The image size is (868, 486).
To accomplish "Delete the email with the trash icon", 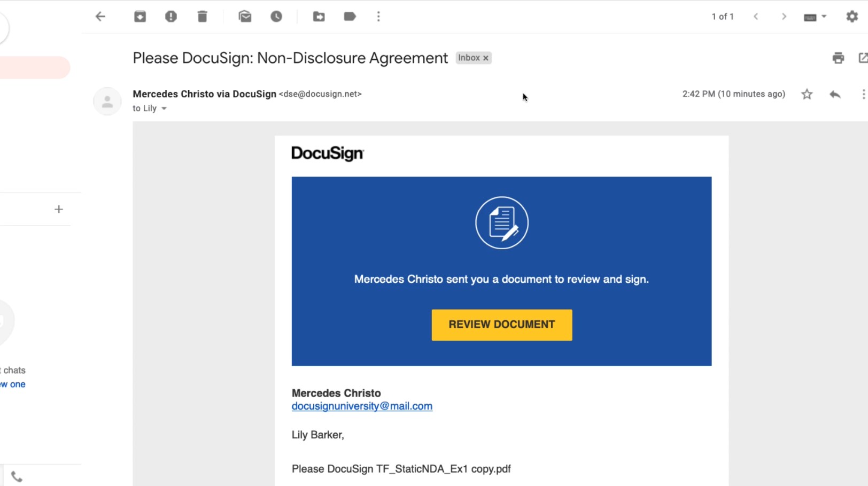I will point(202,17).
